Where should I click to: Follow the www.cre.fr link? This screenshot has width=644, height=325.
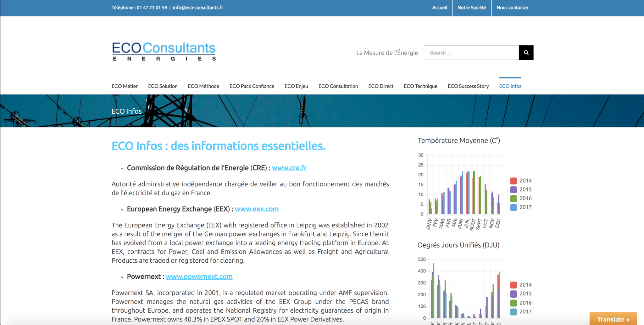click(289, 168)
